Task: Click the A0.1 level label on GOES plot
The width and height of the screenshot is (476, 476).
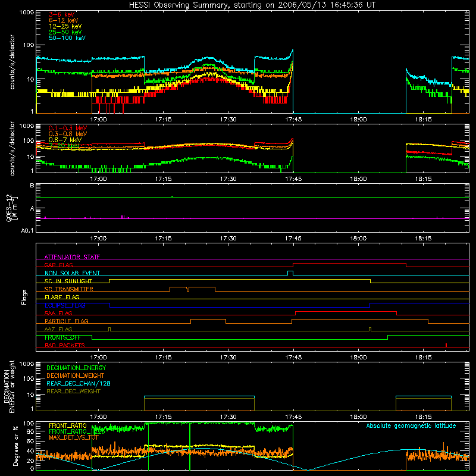Action: [27, 230]
